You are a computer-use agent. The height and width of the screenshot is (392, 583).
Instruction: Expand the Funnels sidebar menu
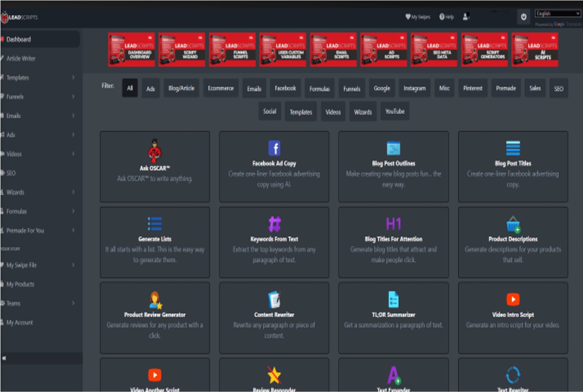tap(39, 97)
